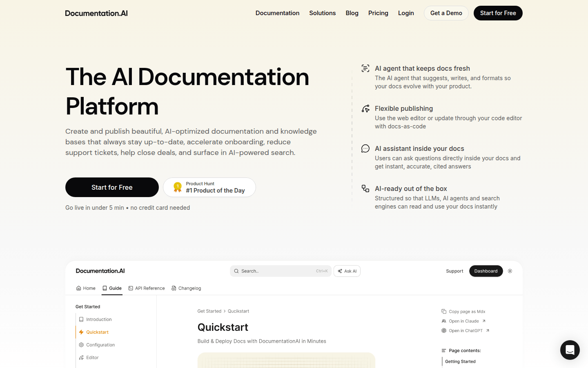588x368 pixels.
Task: Click the Claude icon next to Open in Claude
Action: click(x=443, y=321)
